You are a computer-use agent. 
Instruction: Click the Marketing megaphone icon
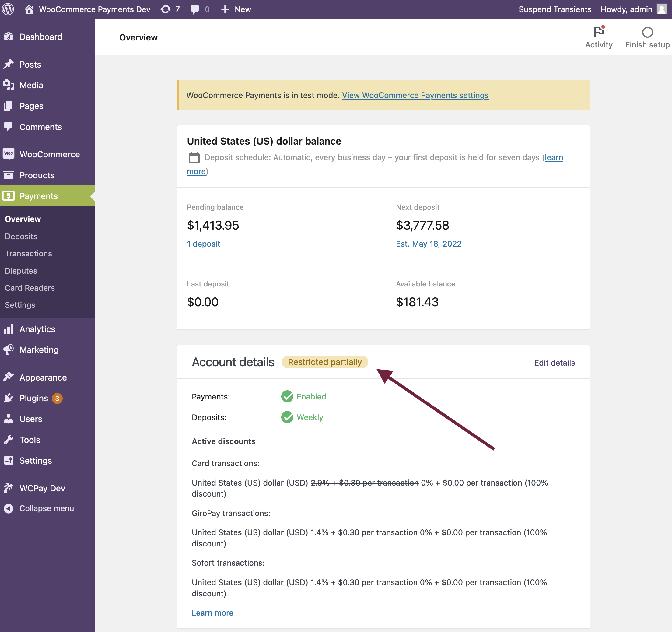[x=9, y=349]
